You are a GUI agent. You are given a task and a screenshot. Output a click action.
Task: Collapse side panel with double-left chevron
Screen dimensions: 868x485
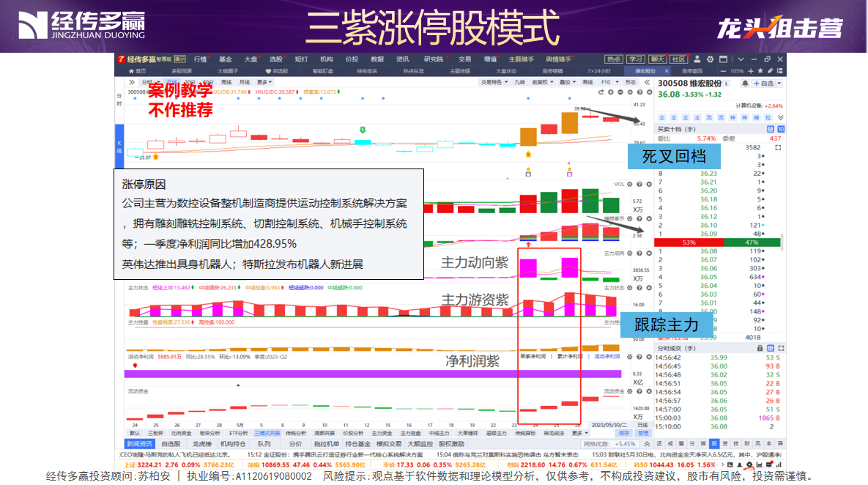(647, 83)
